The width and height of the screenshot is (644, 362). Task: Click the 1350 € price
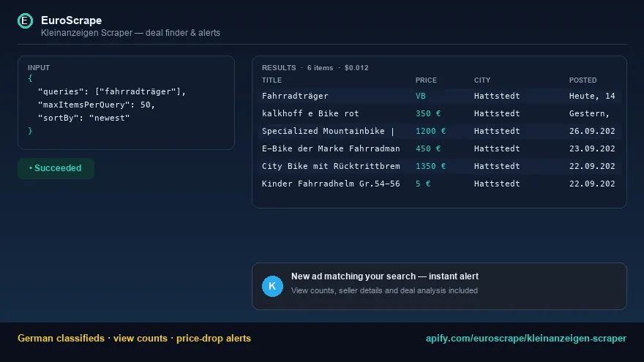click(430, 166)
